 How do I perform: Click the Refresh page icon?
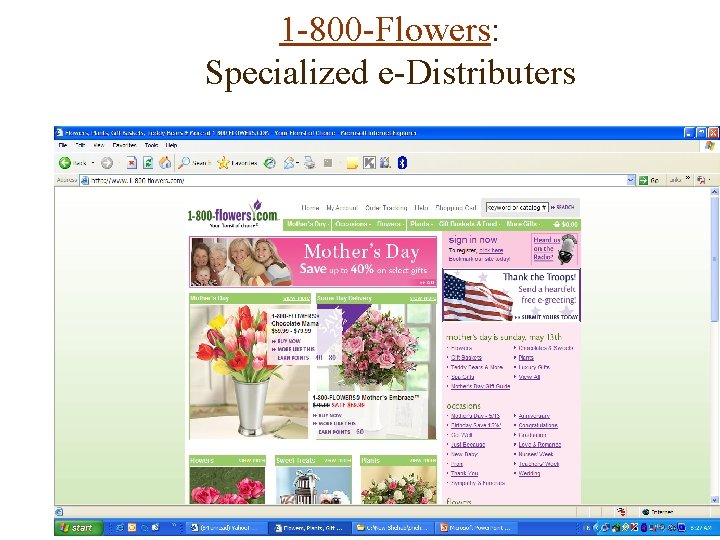pos(148,163)
